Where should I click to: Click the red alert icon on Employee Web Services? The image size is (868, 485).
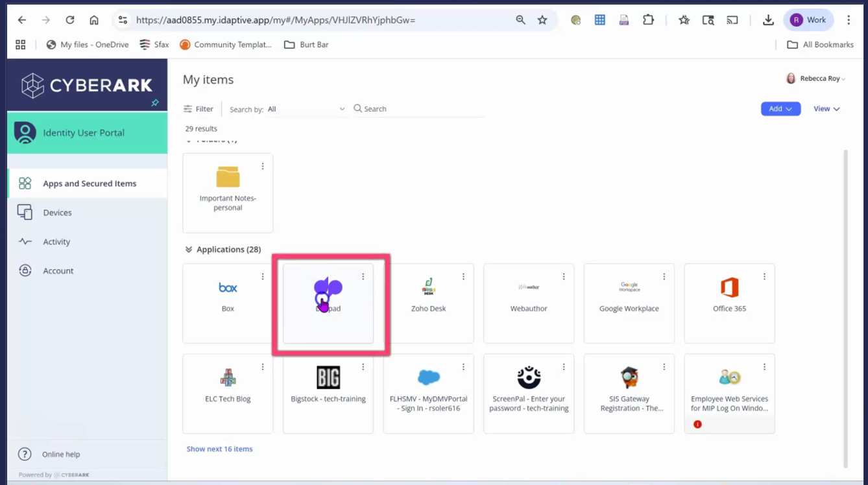[x=697, y=425]
